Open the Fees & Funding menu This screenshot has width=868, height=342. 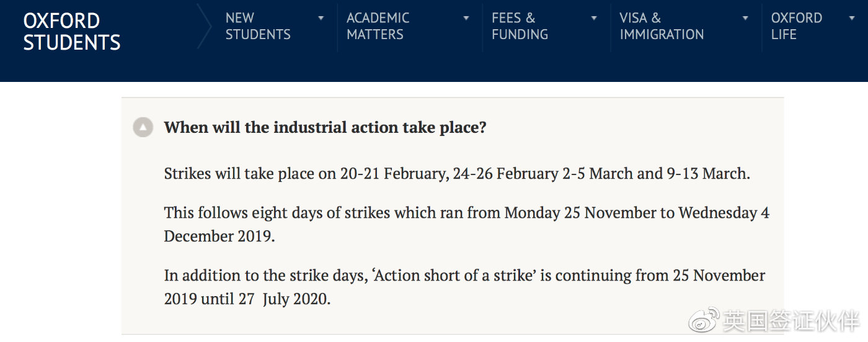(x=520, y=26)
